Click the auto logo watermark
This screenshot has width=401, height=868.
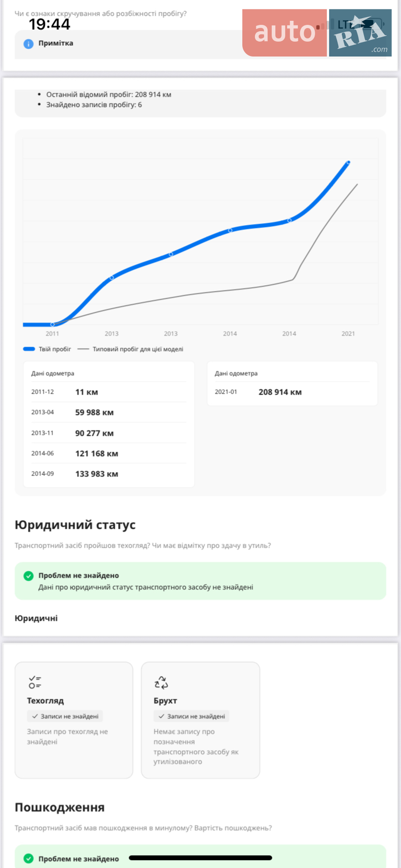[284, 33]
